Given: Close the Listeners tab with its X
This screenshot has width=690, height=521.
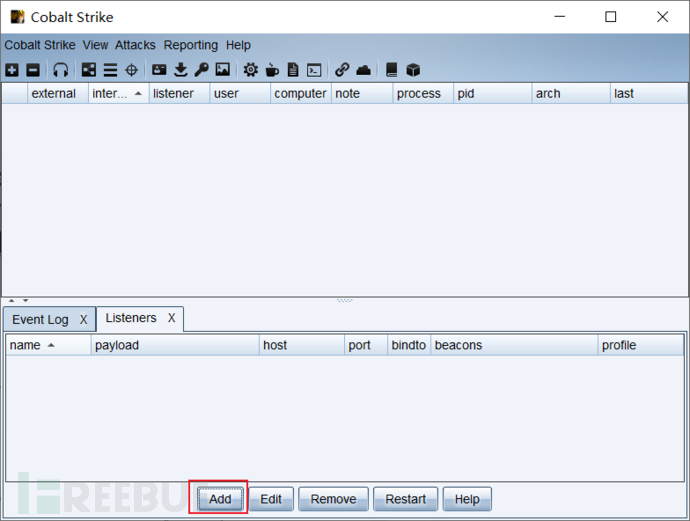Looking at the screenshot, I should 172,318.
